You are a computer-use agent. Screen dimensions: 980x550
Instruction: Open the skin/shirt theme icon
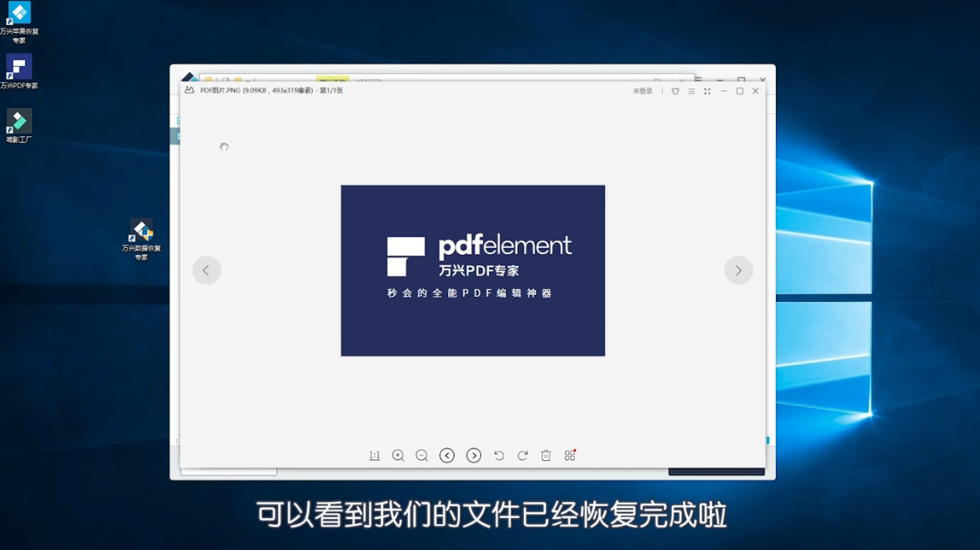click(x=675, y=91)
